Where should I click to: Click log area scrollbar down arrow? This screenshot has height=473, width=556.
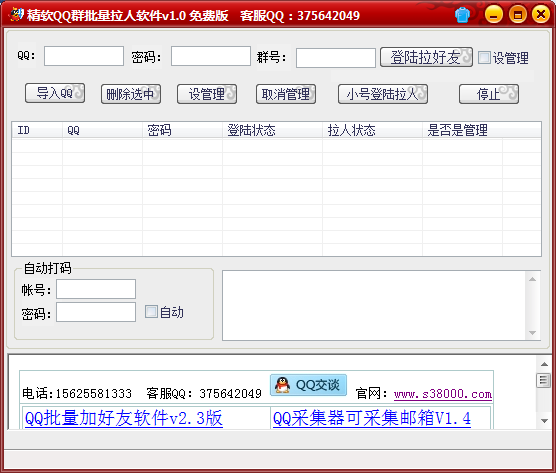tap(532, 333)
